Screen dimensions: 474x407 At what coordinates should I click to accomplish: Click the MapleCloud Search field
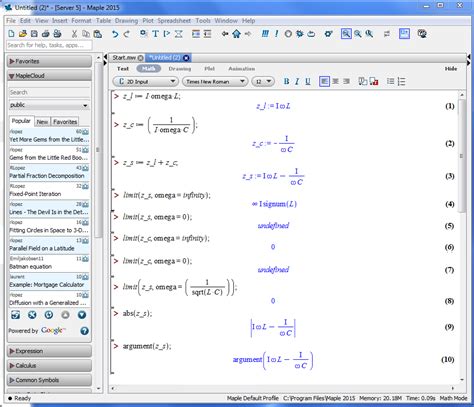[49, 92]
